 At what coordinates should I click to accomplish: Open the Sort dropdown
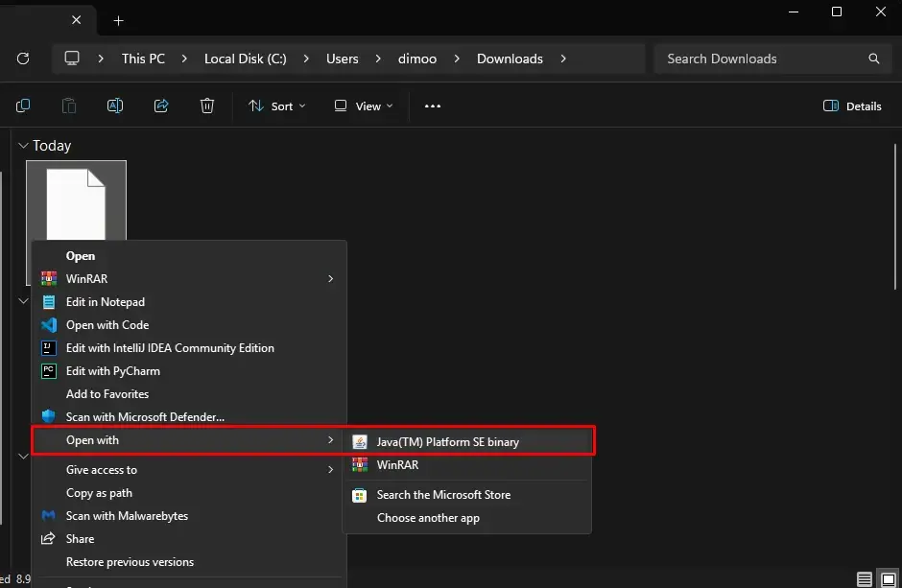pyautogui.click(x=276, y=106)
